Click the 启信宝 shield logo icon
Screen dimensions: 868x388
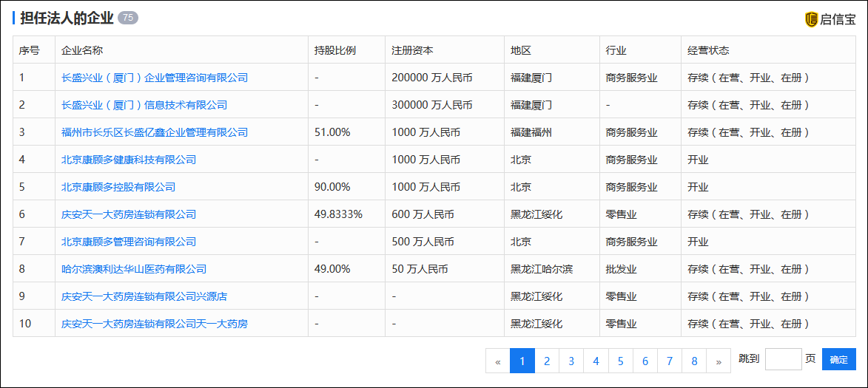pyautogui.click(x=811, y=19)
